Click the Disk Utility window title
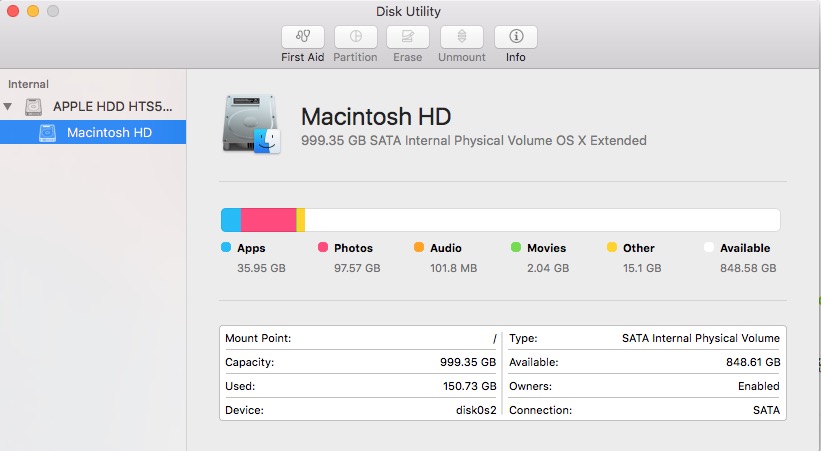The width and height of the screenshot is (821, 451). (408, 12)
